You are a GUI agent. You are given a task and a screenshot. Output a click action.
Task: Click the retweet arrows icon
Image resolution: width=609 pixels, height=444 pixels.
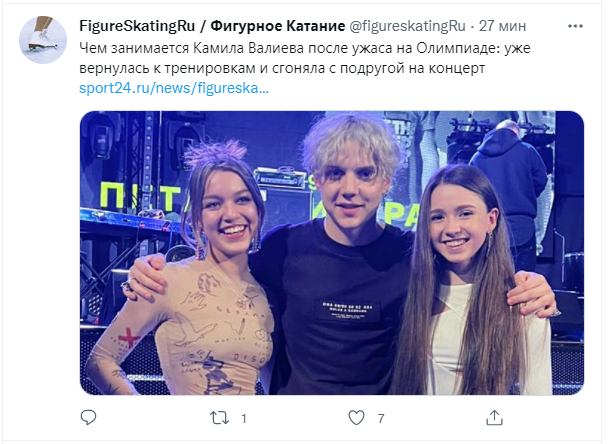click(x=219, y=418)
